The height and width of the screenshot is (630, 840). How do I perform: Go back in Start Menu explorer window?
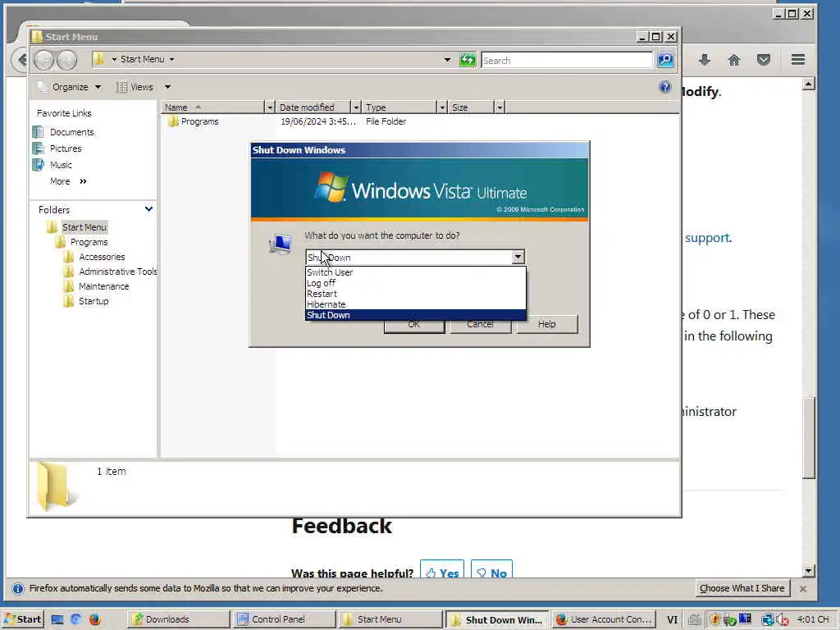pyautogui.click(x=44, y=59)
